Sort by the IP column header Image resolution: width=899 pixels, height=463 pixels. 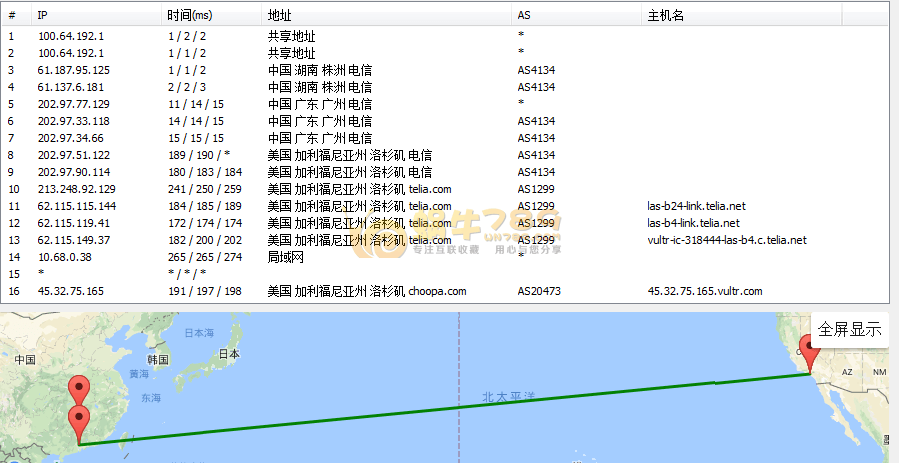click(x=42, y=15)
